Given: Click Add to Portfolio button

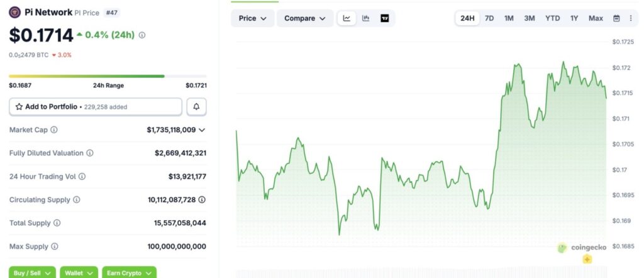Looking at the screenshot, I should [96, 107].
